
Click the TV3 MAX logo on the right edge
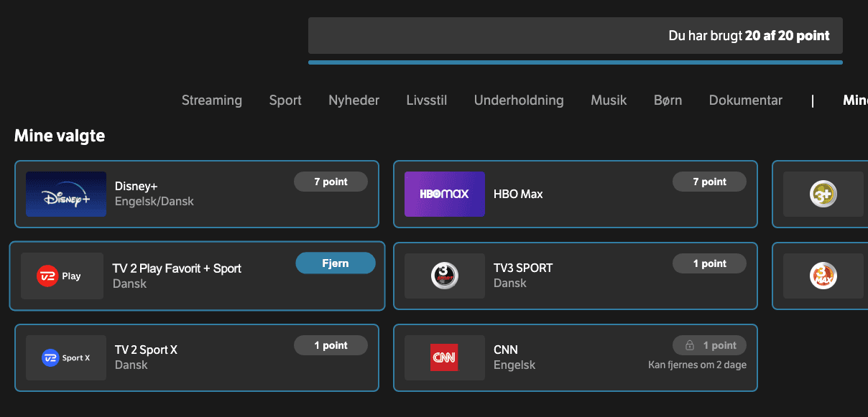(823, 276)
